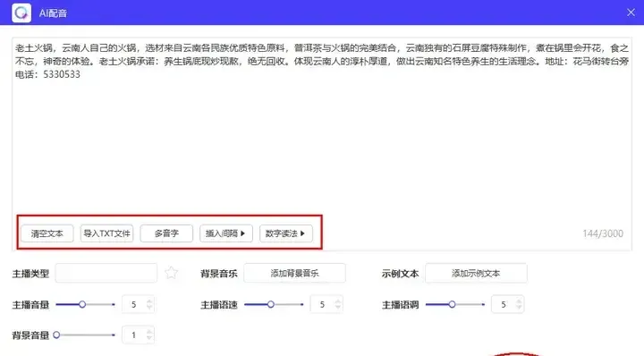
Task: Increase 主播语调 value with up arrow
Action: 519,301
